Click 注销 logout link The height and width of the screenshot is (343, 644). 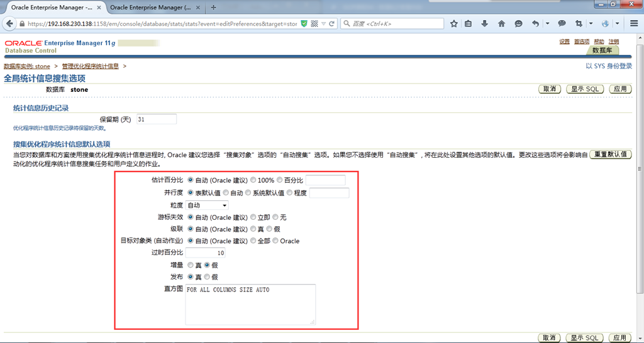pyautogui.click(x=614, y=41)
